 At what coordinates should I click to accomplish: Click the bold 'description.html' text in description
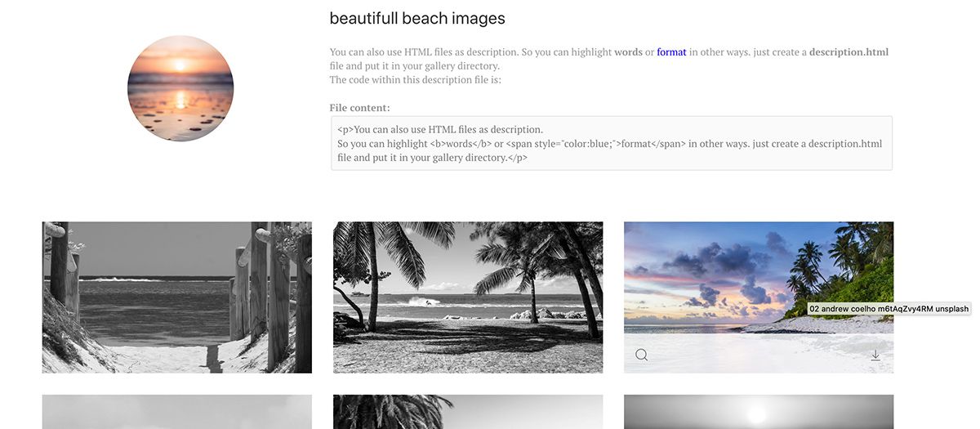[849, 52]
